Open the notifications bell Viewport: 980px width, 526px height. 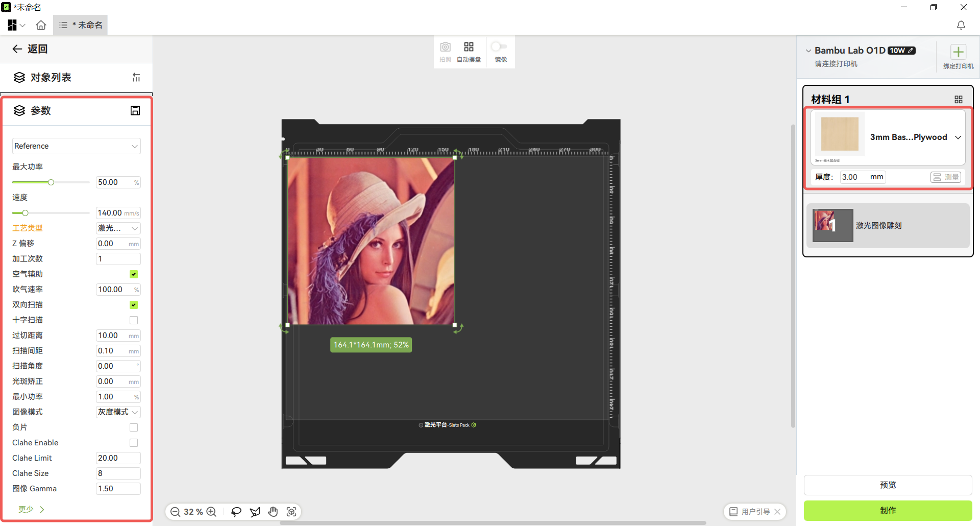[x=961, y=25]
